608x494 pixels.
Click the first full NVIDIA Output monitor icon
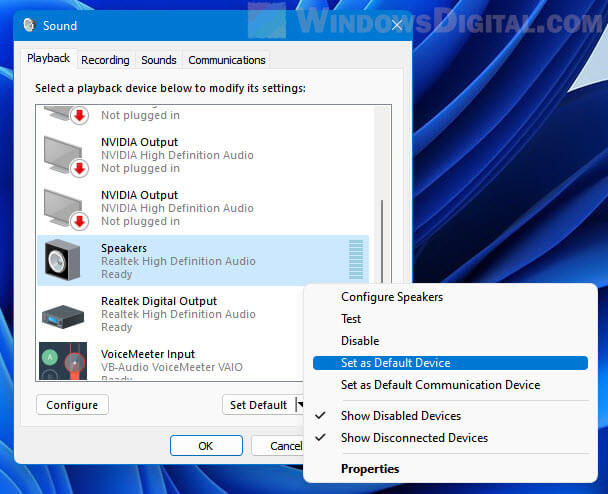[66, 156]
